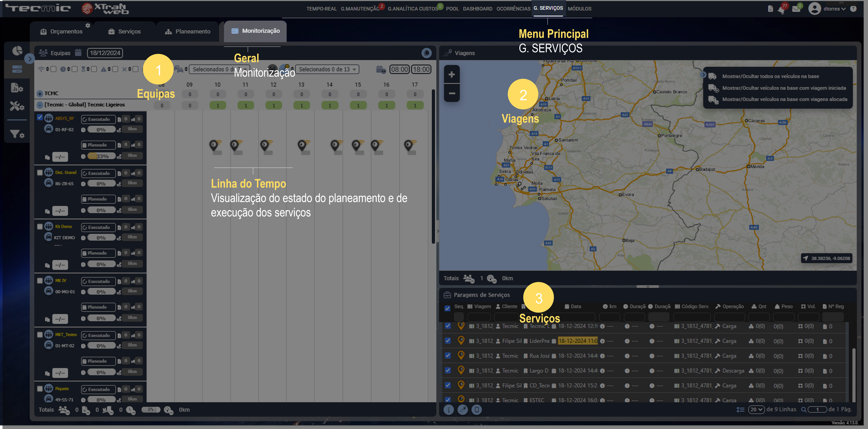Viewport: 868px width, 429px height.
Task: Open the TEMPO-REAL menu
Action: (321, 9)
